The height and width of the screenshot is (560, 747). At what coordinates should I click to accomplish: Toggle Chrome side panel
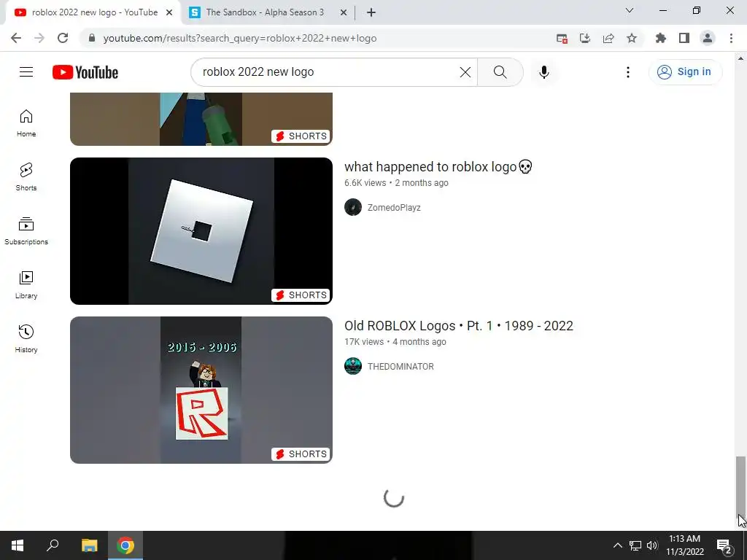(x=684, y=38)
